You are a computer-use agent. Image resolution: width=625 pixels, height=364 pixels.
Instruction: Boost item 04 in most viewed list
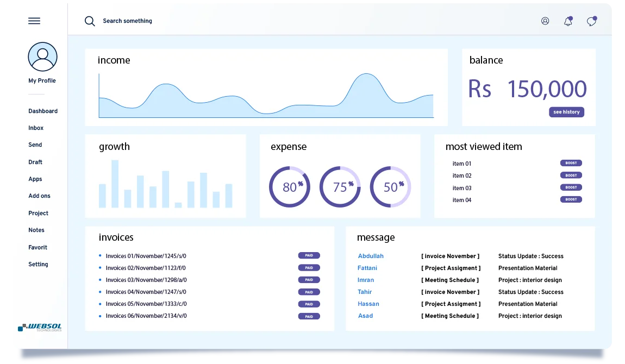point(571,199)
